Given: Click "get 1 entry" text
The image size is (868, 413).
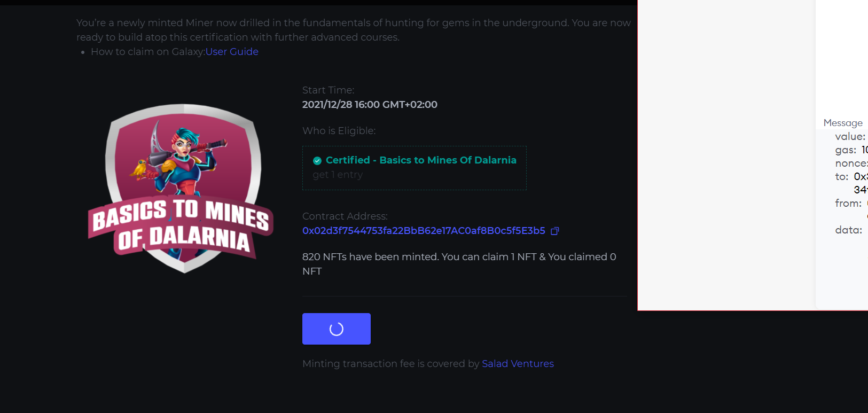Looking at the screenshot, I should (x=338, y=175).
